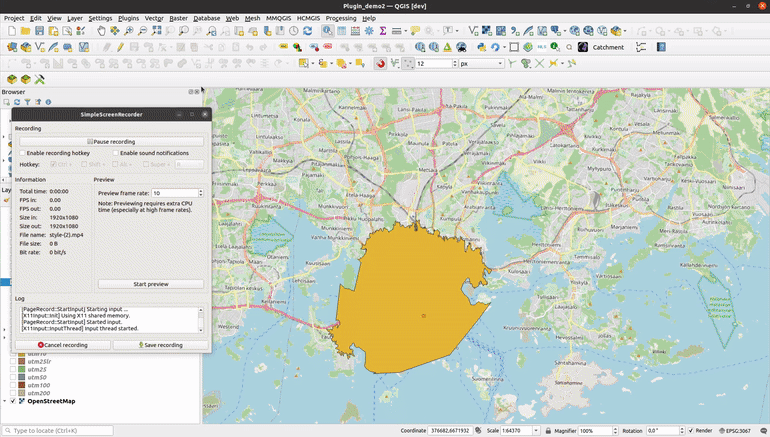Toggle visibility of utm50 layer
This screenshot has width=770, height=437.
click(x=13, y=377)
